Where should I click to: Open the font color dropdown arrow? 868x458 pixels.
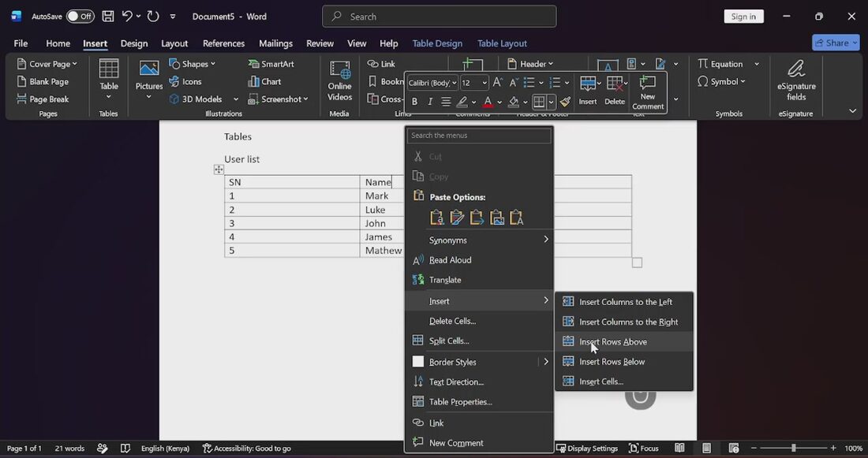[499, 102]
